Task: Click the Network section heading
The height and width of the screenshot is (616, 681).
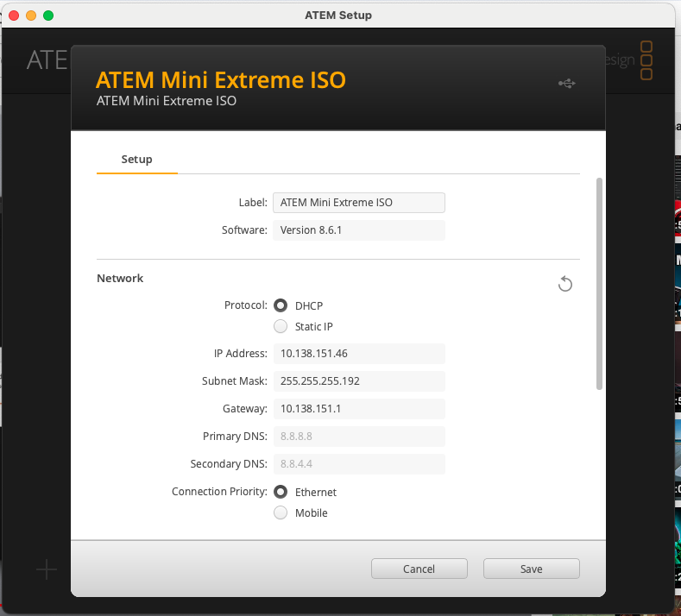Action: pos(120,279)
